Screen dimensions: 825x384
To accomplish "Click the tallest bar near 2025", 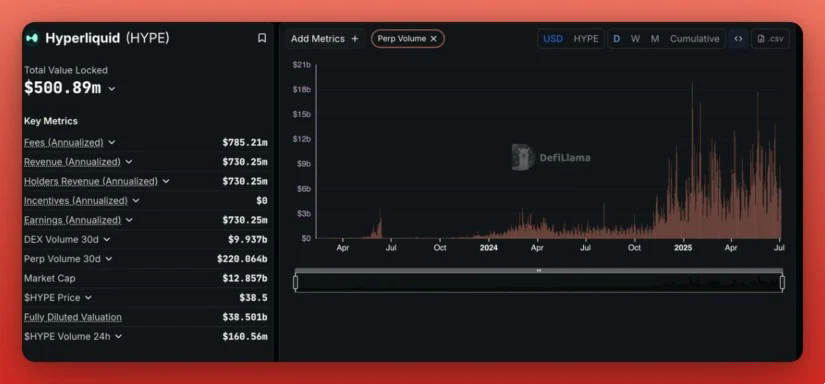I will click(x=692, y=160).
